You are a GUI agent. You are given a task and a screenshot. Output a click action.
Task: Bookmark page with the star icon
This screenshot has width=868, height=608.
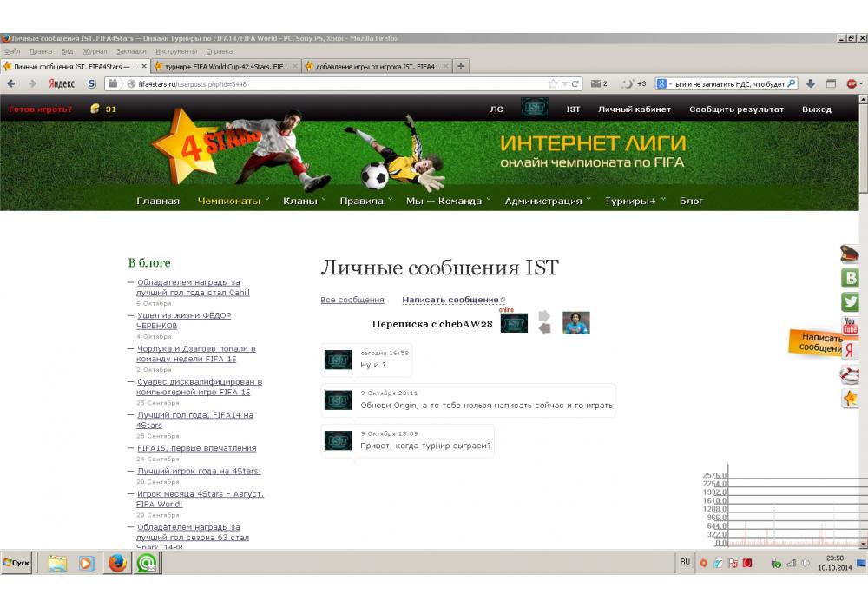[553, 84]
